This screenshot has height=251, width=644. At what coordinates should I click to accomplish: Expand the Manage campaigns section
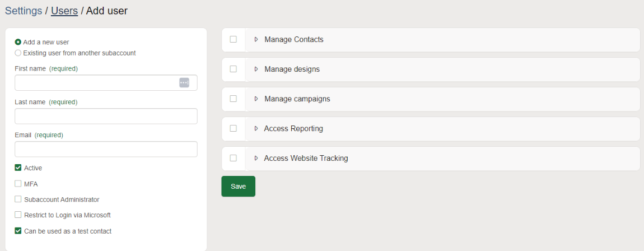(x=256, y=99)
